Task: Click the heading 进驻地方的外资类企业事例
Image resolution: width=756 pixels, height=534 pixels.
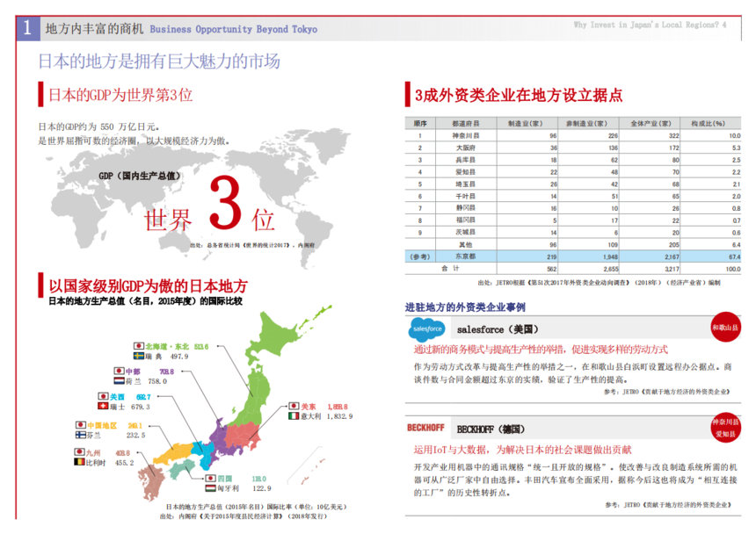Action: (465, 307)
